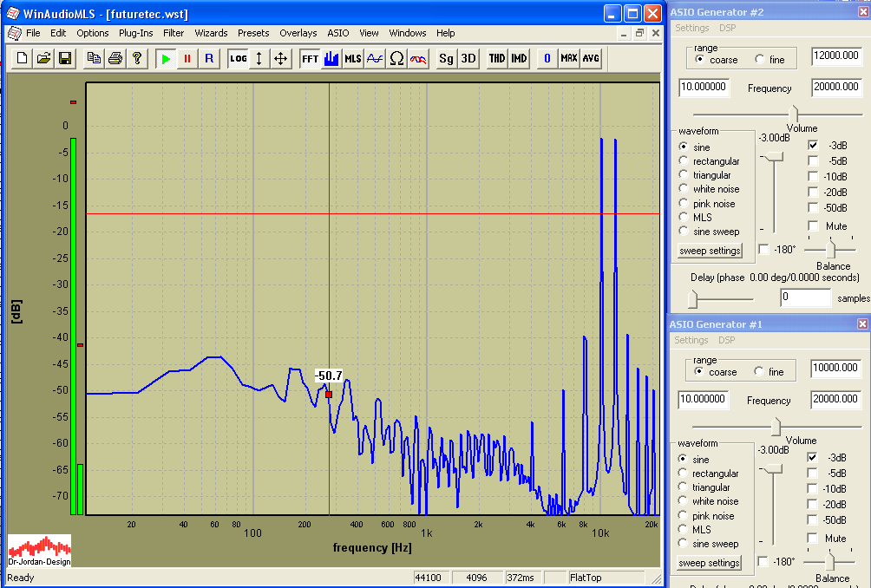This screenshot has width=871, height=588.
Task: Open the Wizards menu
Action: tap(211, 33)
